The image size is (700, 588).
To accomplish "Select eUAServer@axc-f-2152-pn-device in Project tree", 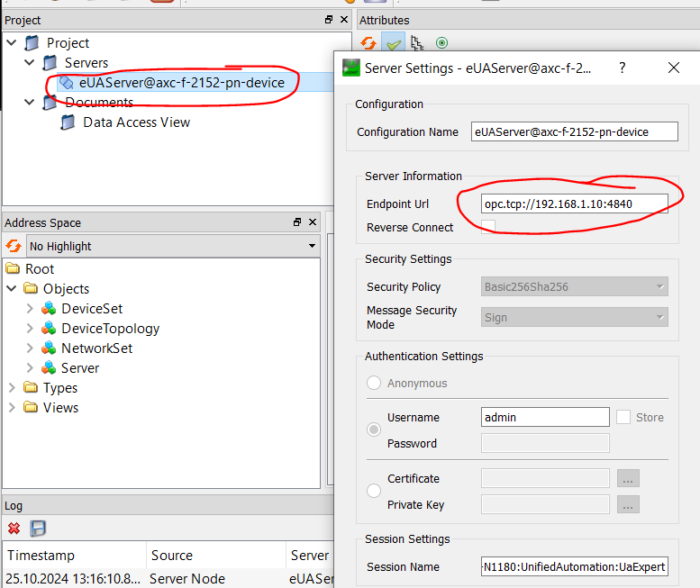I will (181, 83).
